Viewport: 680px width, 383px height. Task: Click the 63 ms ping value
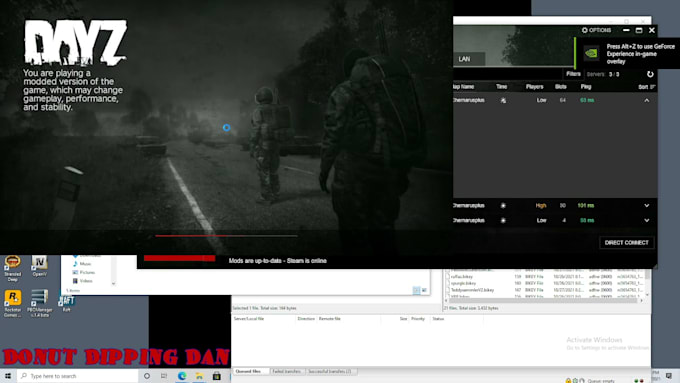(587, 100)
